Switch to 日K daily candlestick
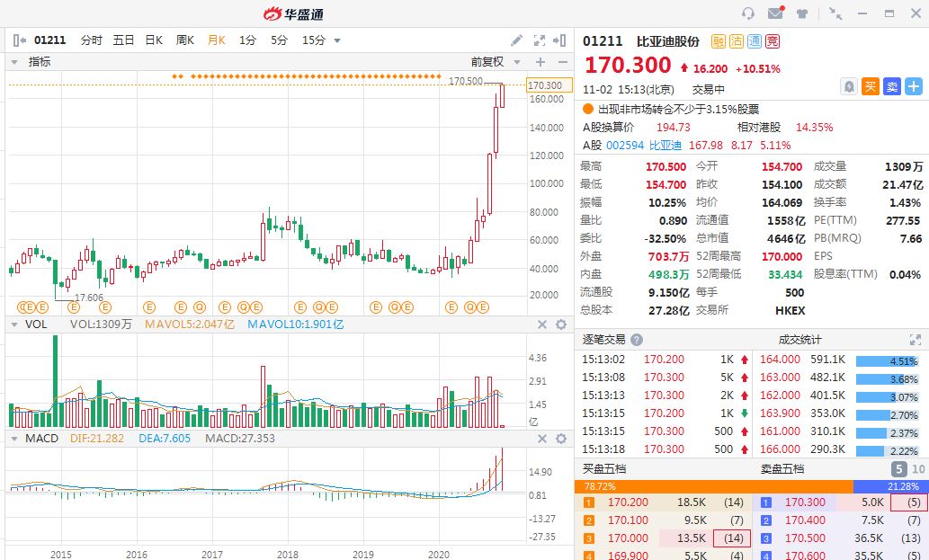929x560 pixels. click(x=154, y=40)
